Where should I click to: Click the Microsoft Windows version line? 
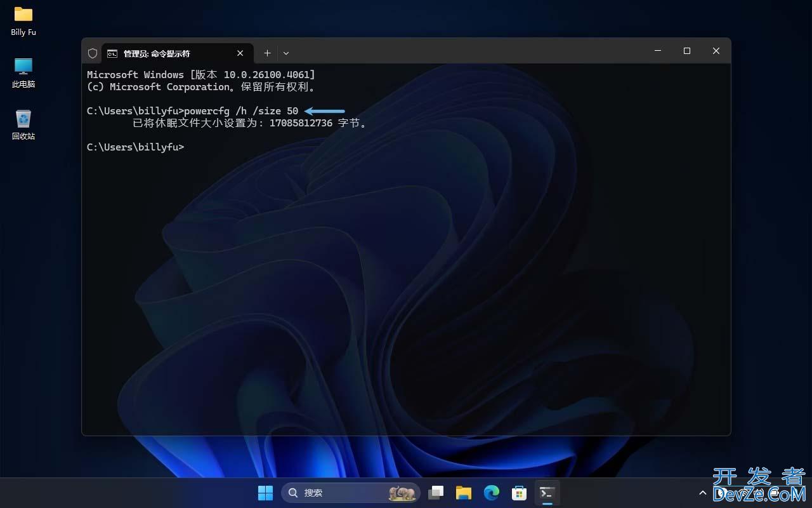201,75
